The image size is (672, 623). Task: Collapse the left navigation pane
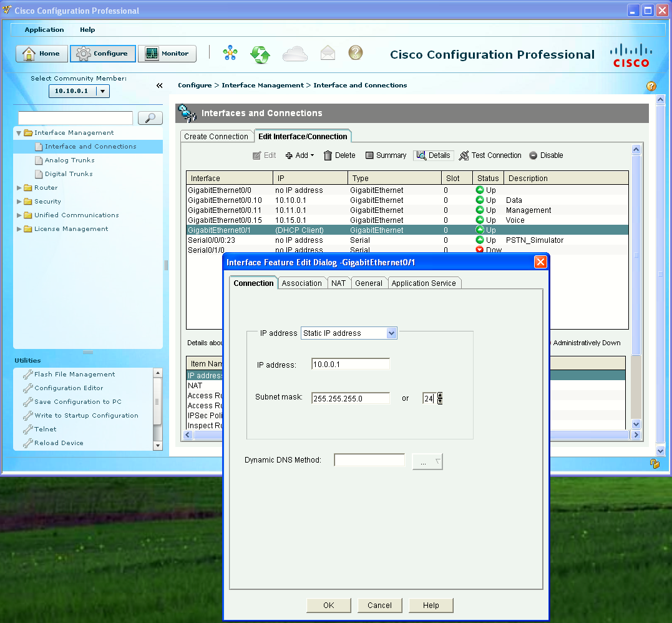160,86
